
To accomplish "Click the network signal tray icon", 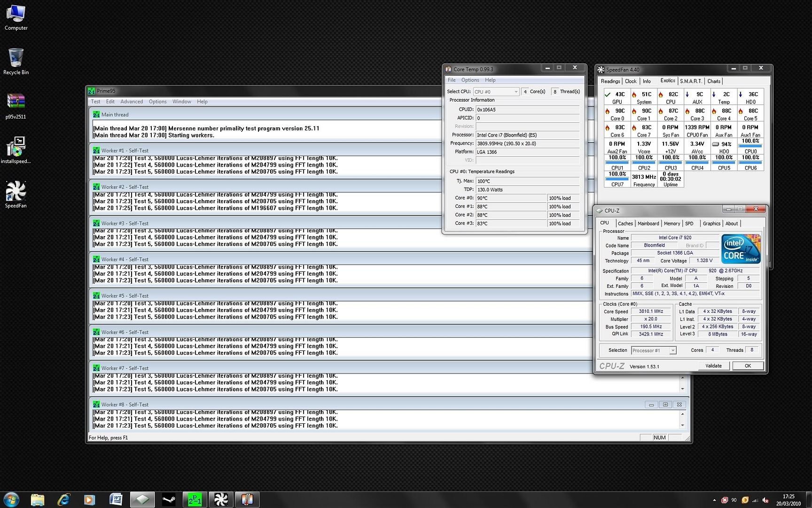I will click(x=755, y=500).
